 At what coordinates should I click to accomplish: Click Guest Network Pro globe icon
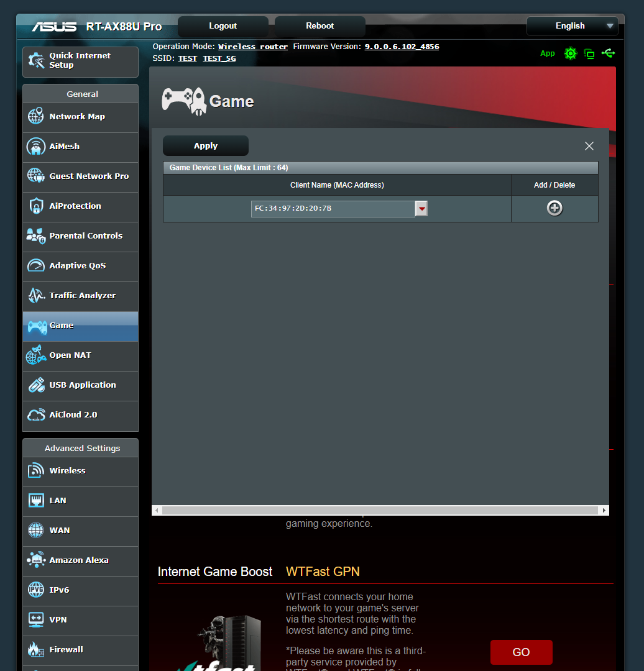coord(36,175)
